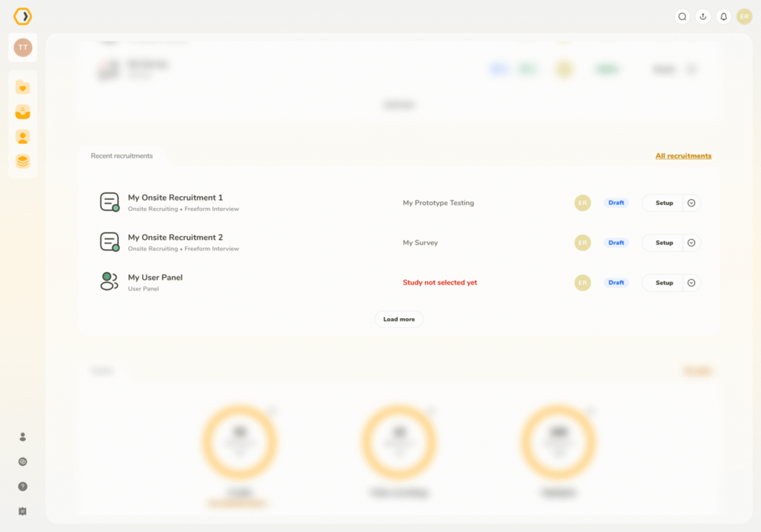Image resolution: width=761 pixels, height=532 pixels.
Task: Open notifications bell
Action: [724, 16]
